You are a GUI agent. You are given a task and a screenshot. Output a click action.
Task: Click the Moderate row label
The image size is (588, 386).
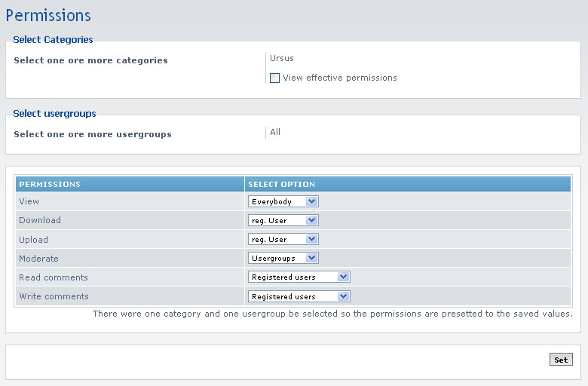(x=38, y=259)
